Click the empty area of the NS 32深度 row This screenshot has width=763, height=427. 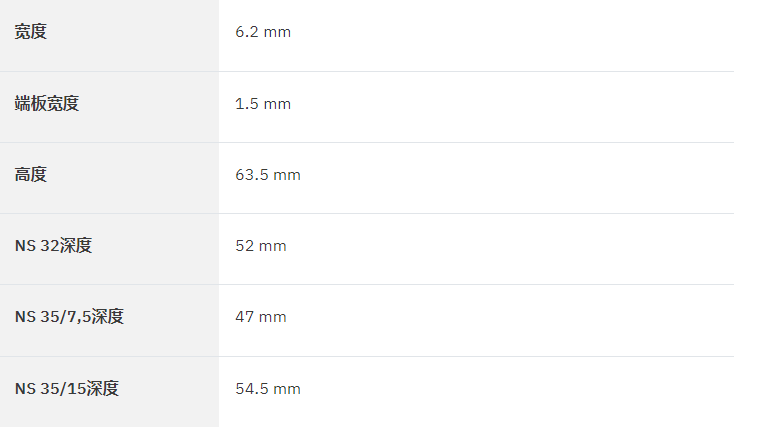point(511,249)
